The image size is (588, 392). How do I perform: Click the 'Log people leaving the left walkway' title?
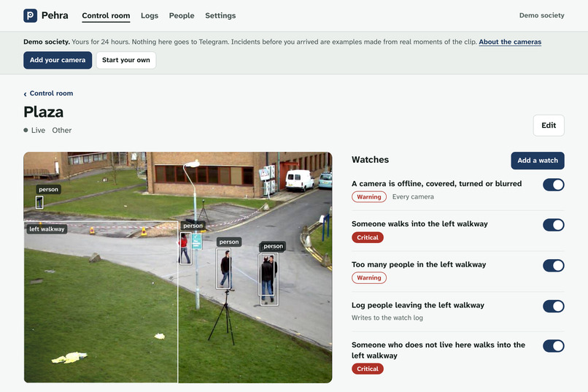coord(418,305)
